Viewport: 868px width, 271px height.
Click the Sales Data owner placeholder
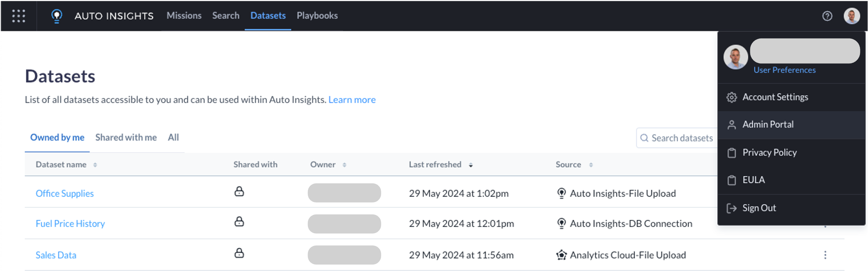click(x=345, y=255)
